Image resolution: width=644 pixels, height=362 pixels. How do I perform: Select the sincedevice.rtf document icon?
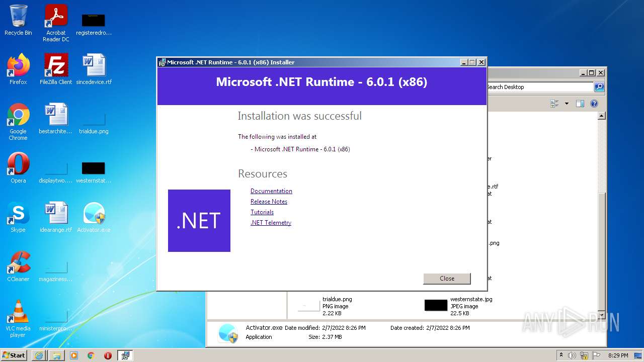click(94, 69)
